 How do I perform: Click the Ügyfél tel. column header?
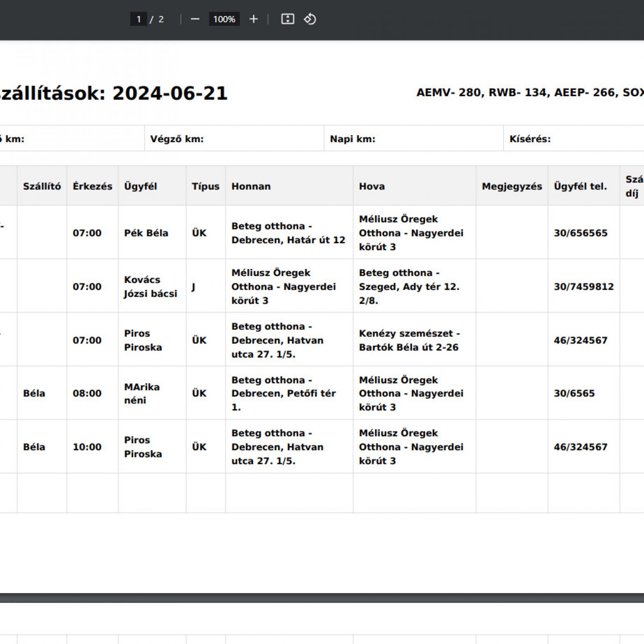tap(580, 186)
